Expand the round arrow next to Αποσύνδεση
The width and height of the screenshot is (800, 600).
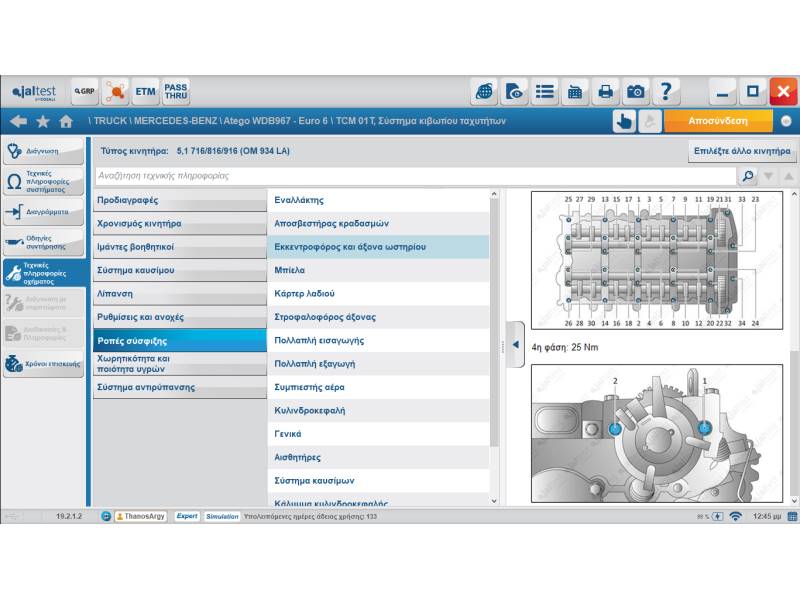coord(786,121)
